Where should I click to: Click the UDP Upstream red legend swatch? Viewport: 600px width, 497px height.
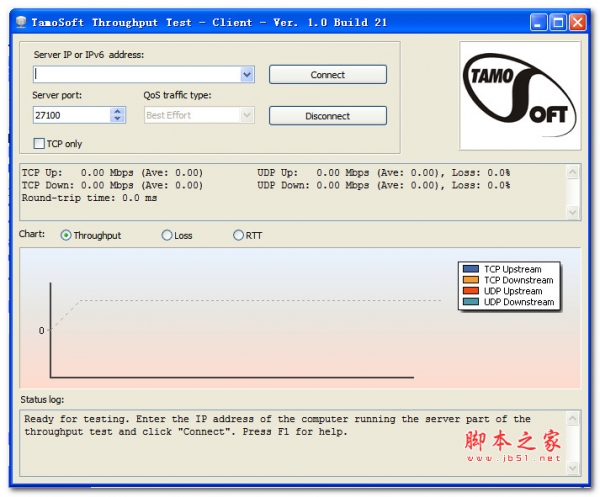click(x=470, y=291)
